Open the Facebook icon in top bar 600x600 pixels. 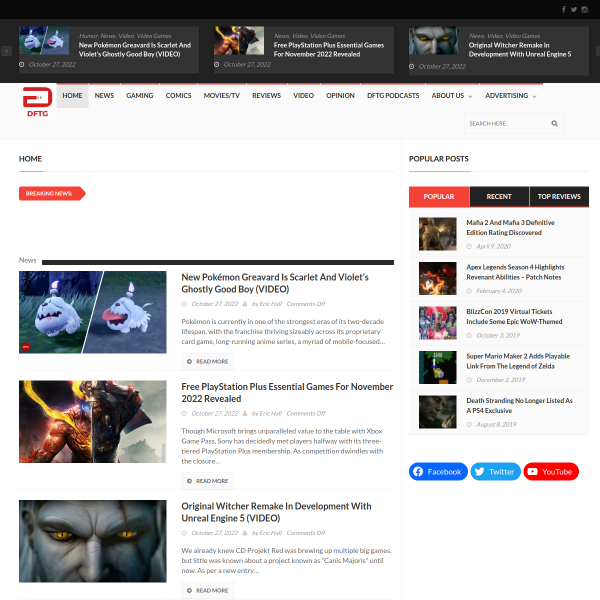(x=564, y=10)
